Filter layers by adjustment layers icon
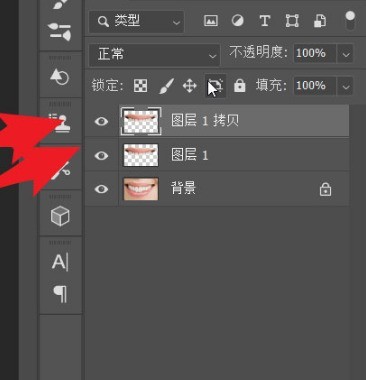Screen dimensions: 366x380 click(x=237, y=21)
